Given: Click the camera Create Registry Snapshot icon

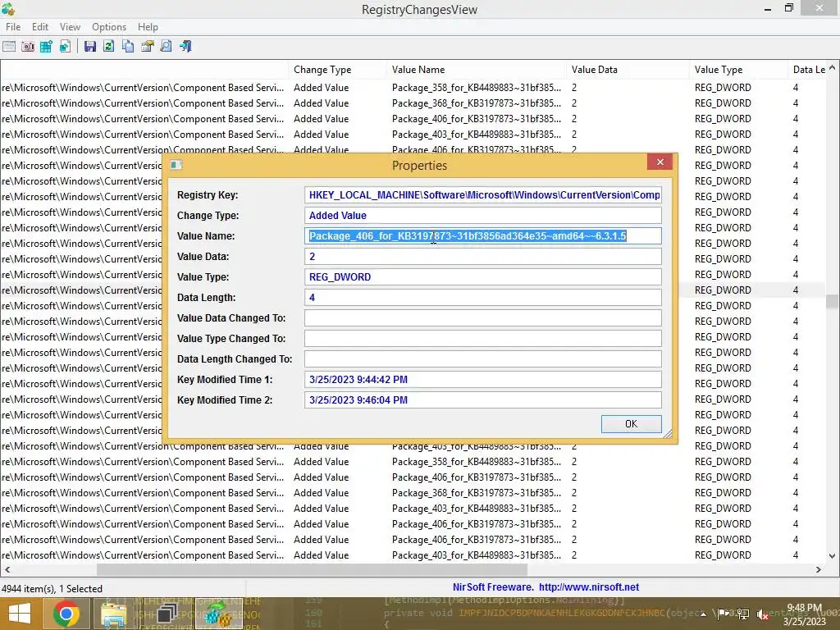Looking at the screenshot, I should [x=28, y=46].
